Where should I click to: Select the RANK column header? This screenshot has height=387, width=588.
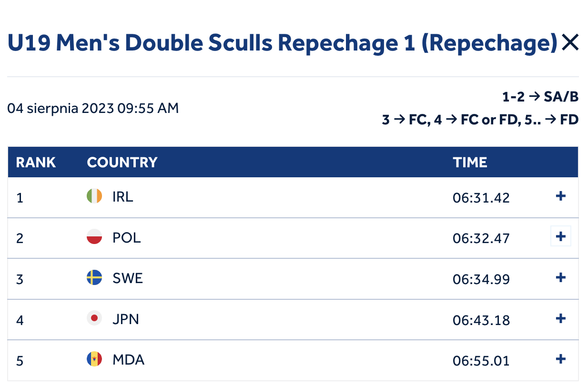pos(36,163)
